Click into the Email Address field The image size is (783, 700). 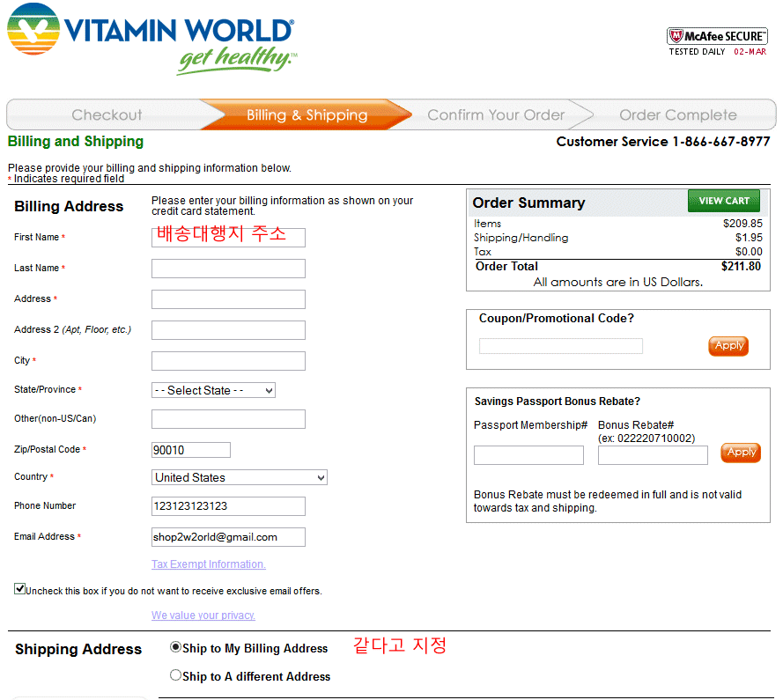tap(228, 537)
